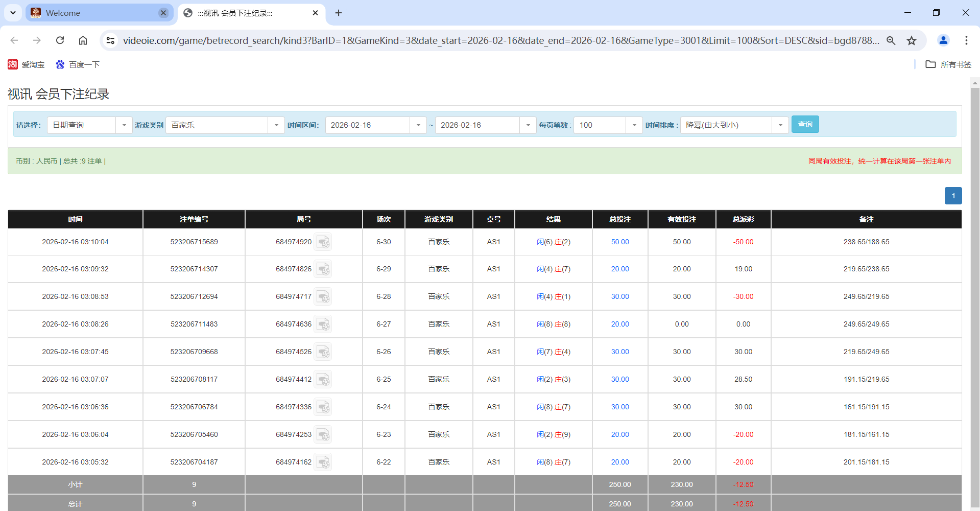Click the site information icon in address bar

click(x=110, y=40)
